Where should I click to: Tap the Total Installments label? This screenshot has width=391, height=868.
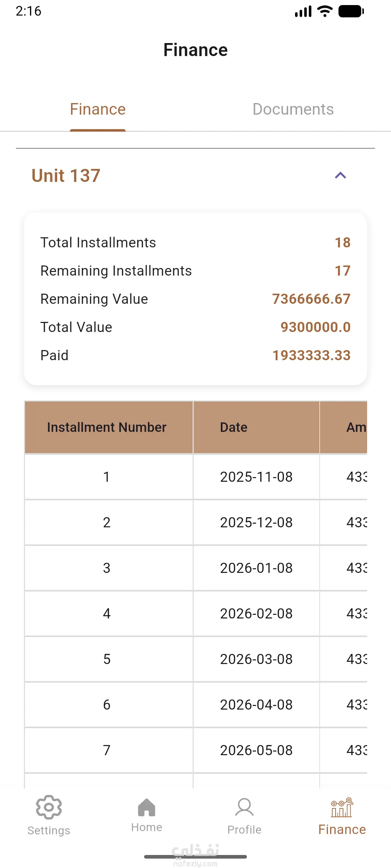(98, 243)
